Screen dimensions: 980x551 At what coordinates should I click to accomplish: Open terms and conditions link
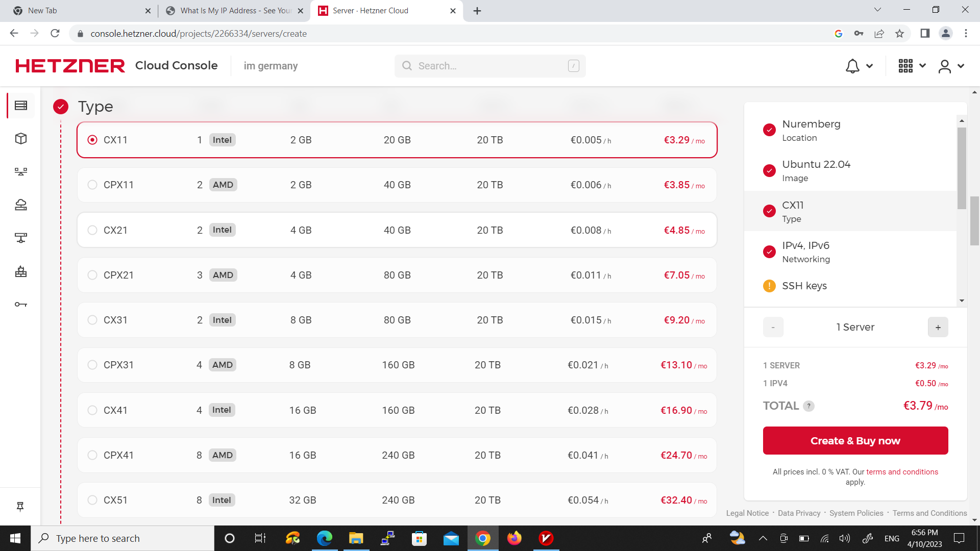coord(902,472)
